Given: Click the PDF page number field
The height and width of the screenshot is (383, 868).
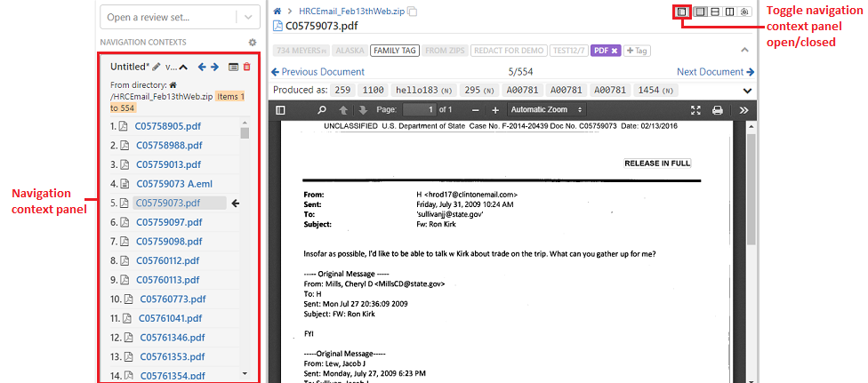Looking at the screenshot, I should pos(419,109).
